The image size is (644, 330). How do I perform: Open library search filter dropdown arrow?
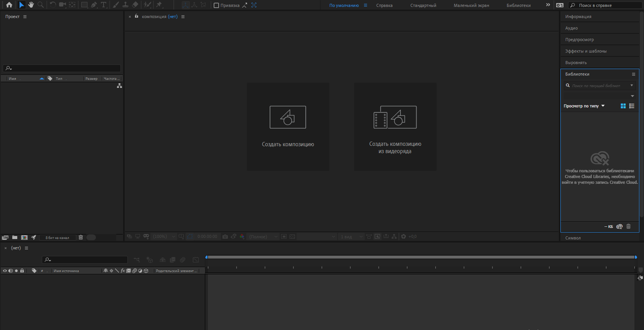(x=632, y=85)
